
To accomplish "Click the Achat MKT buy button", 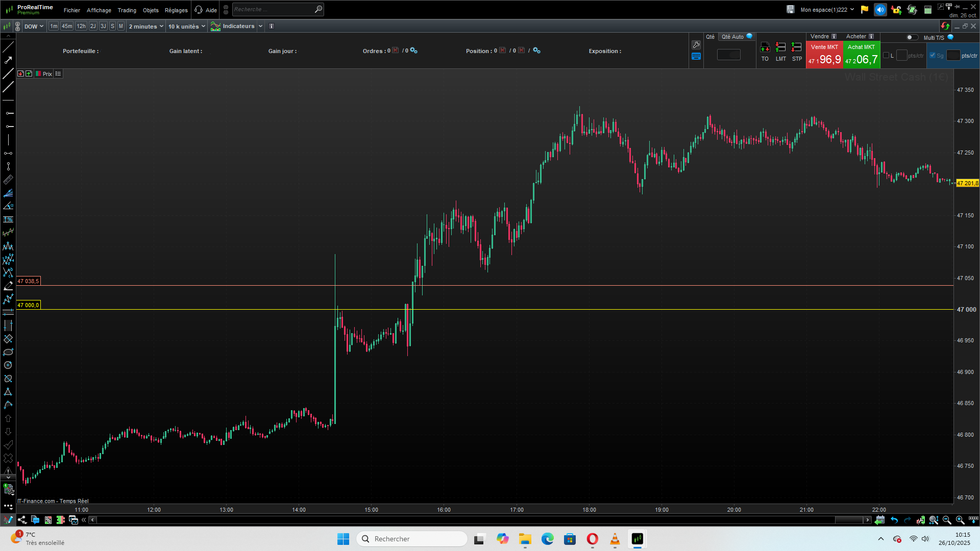I will coord(861,55).
